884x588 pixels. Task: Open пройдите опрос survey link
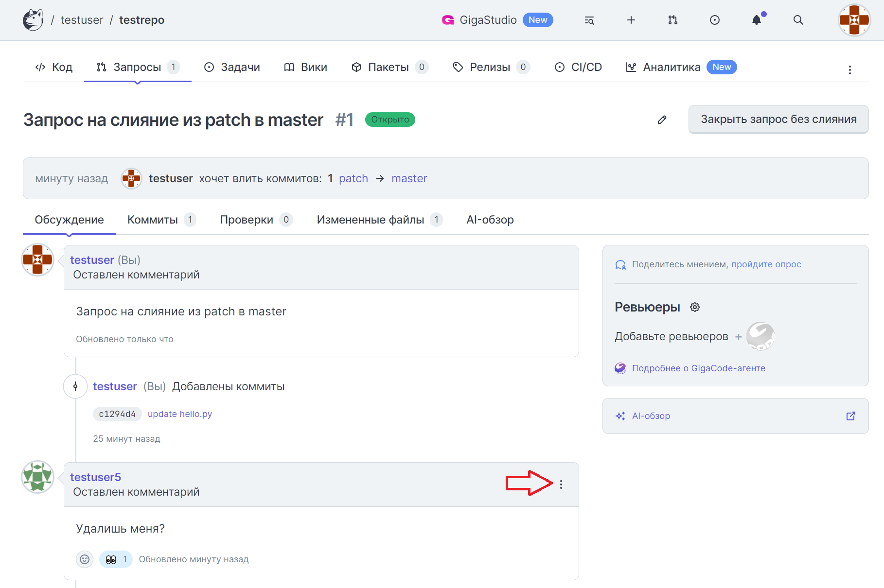click(x=766, y=264)
